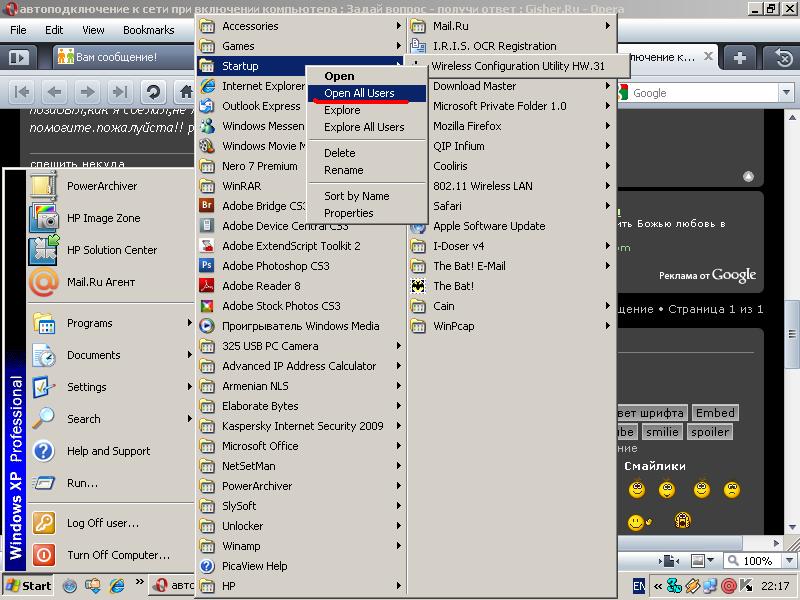800x600 pixels.
Task: Open the Bookmarks menu in Opera
Action: (148, 30)
